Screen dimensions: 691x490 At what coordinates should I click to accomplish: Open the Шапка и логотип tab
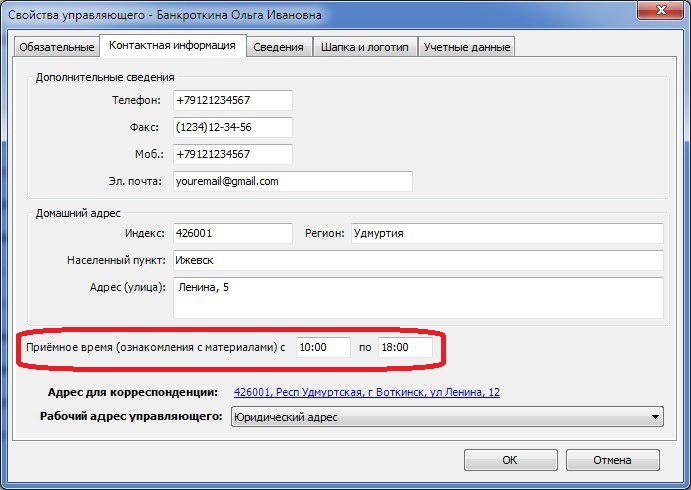[366, 47]
